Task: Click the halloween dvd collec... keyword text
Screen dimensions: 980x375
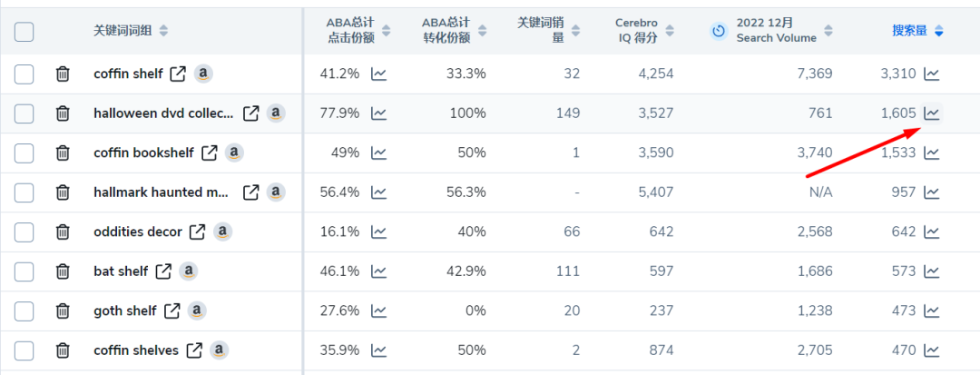Action: coord(163,113)
